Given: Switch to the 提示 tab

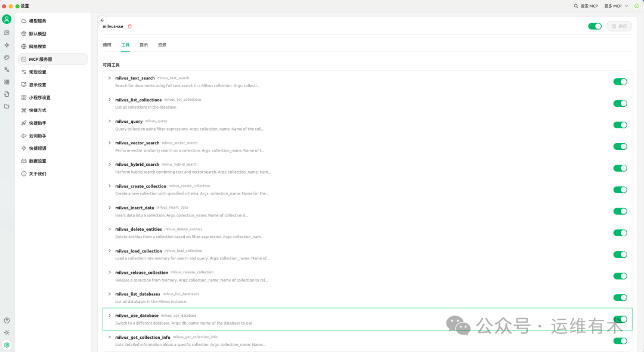Looking at the screenshot, I should click(x=144, y=45).
